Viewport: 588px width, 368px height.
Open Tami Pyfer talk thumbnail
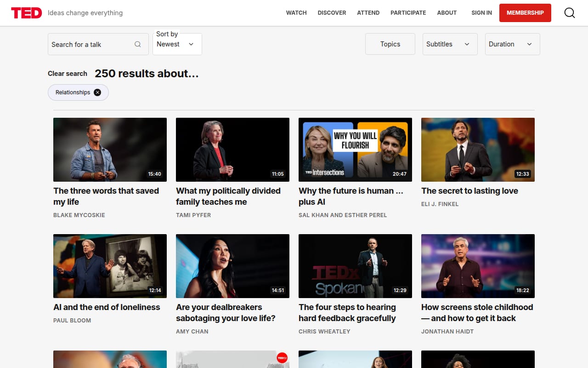(x=232, y=149)
